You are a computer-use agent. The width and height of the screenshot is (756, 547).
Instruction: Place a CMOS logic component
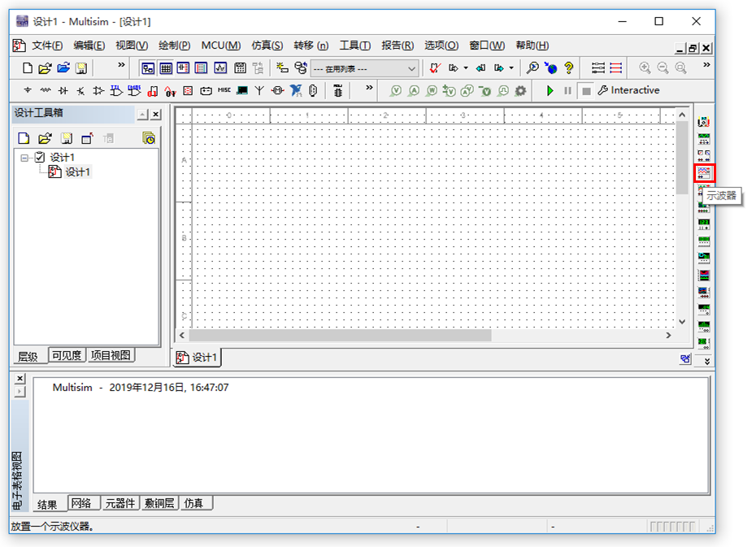[x=134, y=90]
